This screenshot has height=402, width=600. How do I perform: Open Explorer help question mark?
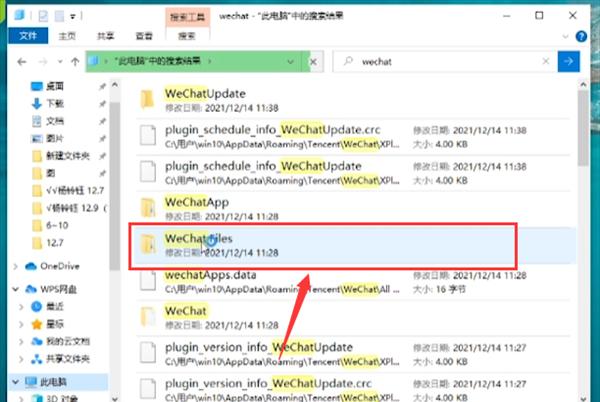pyautogui.click(x=581, y=36)
